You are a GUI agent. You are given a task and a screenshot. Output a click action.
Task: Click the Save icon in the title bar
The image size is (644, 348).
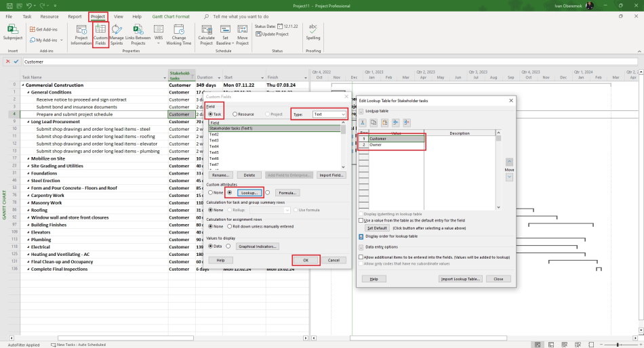tap(9, 5)
